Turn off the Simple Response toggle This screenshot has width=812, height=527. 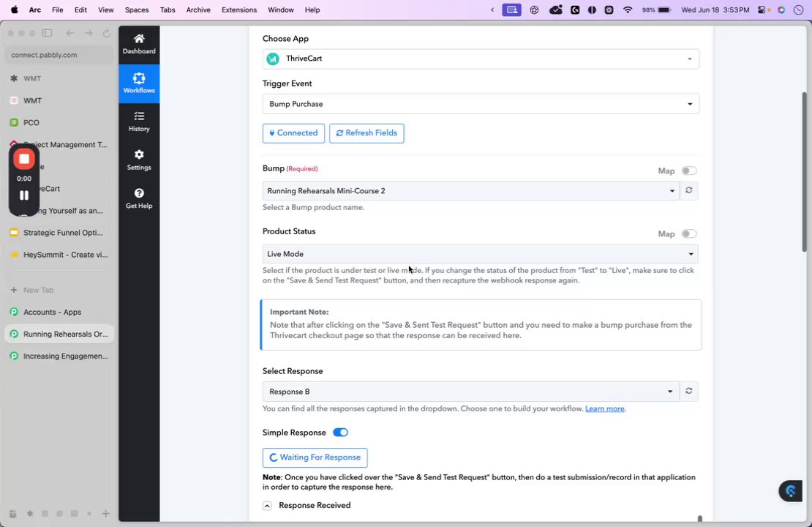[340, 432]
